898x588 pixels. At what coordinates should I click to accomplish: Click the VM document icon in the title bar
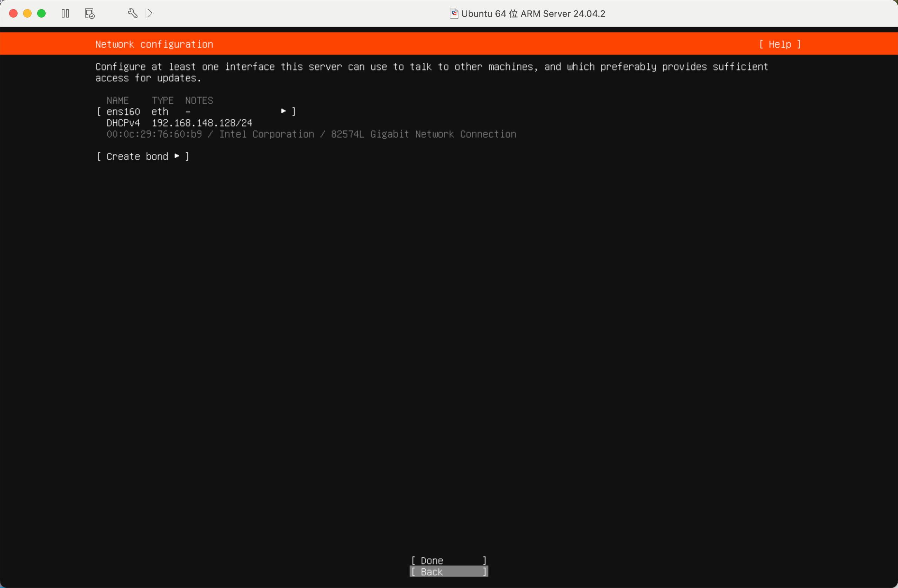coord(454,14)
